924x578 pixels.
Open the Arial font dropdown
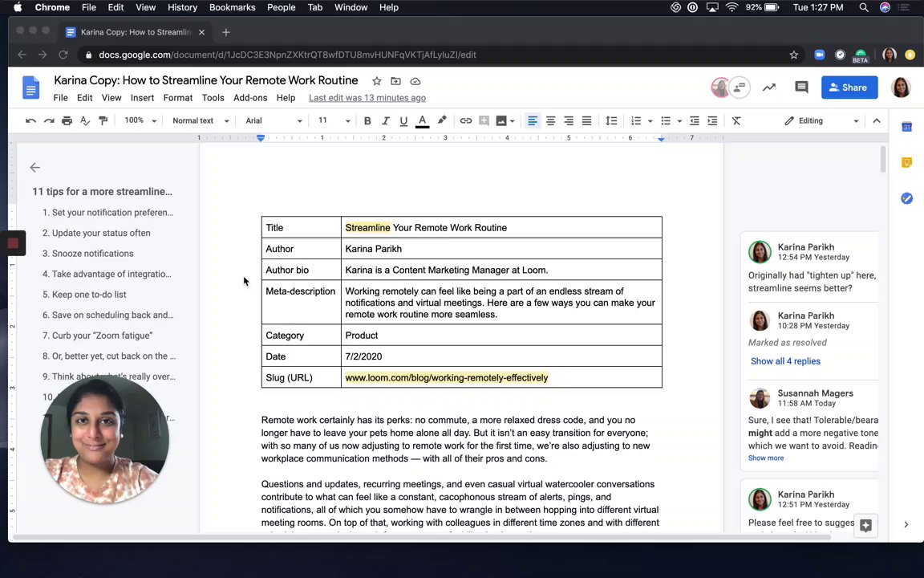click(274, 120)
